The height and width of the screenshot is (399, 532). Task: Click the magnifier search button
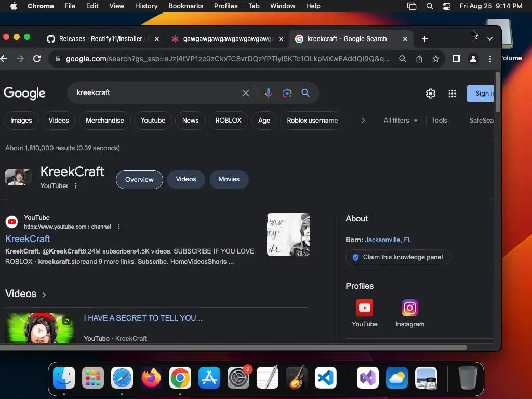coord(305,92)
